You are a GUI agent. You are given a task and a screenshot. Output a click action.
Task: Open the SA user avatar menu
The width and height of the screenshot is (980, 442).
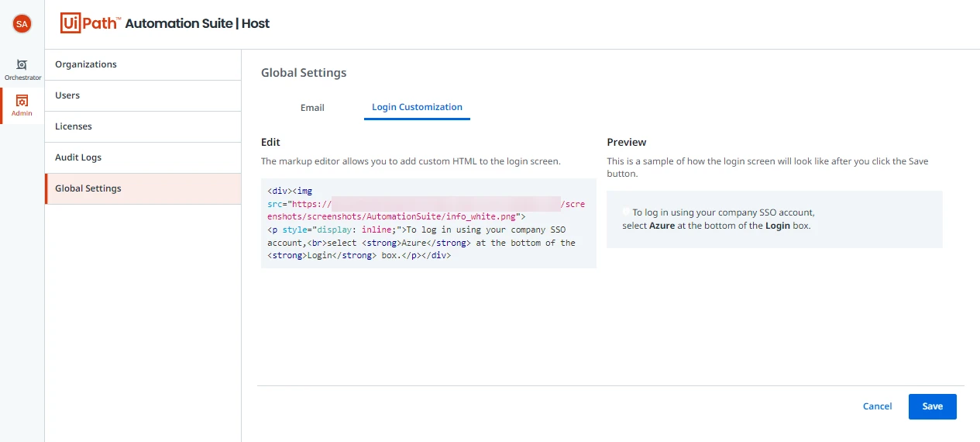(22, 24)
